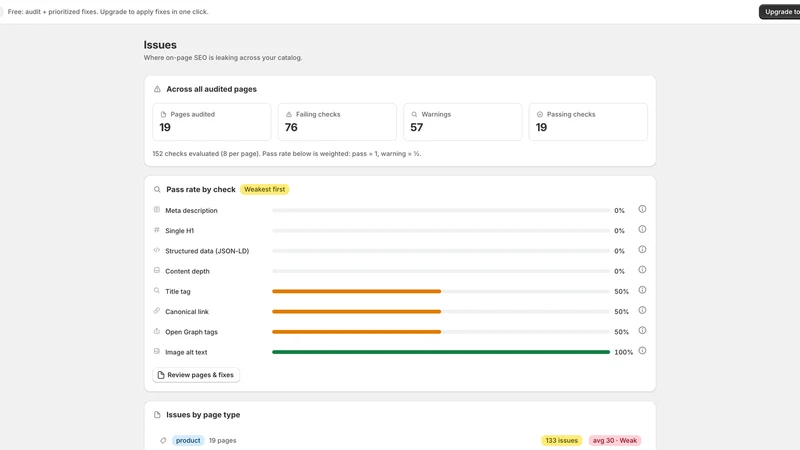
Task: Click info icon for Image alt text
Action: coord(642,351)
